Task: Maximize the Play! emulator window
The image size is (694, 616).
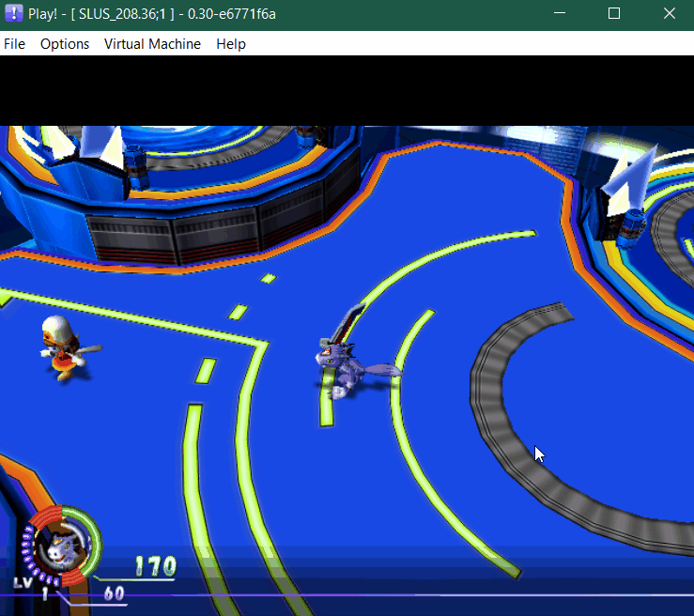Action: pyautogui.click(x=614, y=13)
